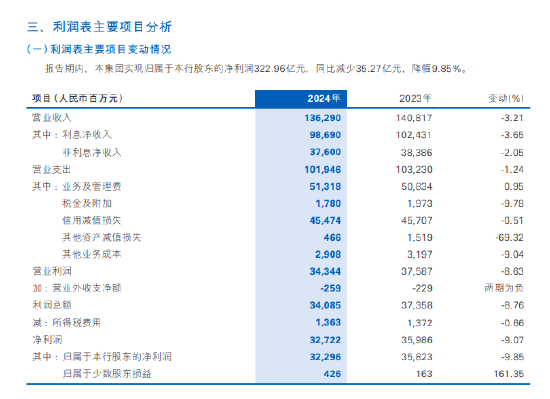Click the change value -3.21
Viewport: 550px width, 399px height.
tap(512, 118)
